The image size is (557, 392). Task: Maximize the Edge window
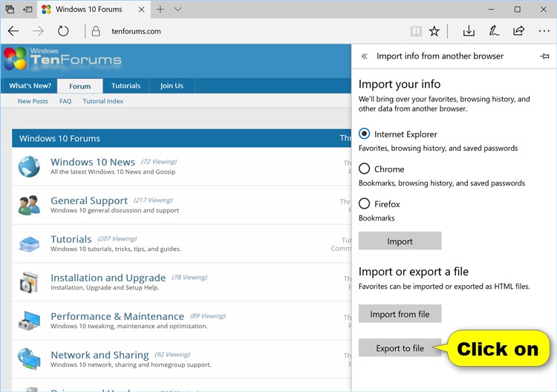click(518, 9)
